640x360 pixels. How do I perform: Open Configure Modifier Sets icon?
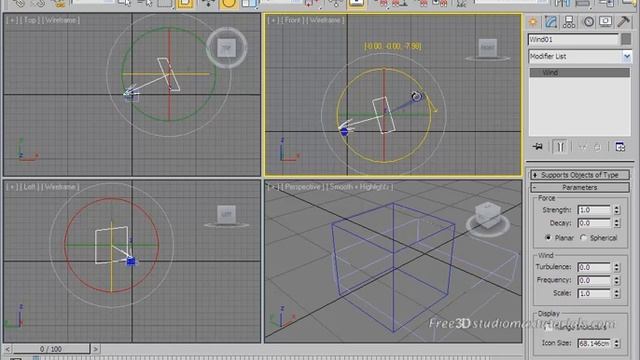pyautogui.click(x=620, y=147)
